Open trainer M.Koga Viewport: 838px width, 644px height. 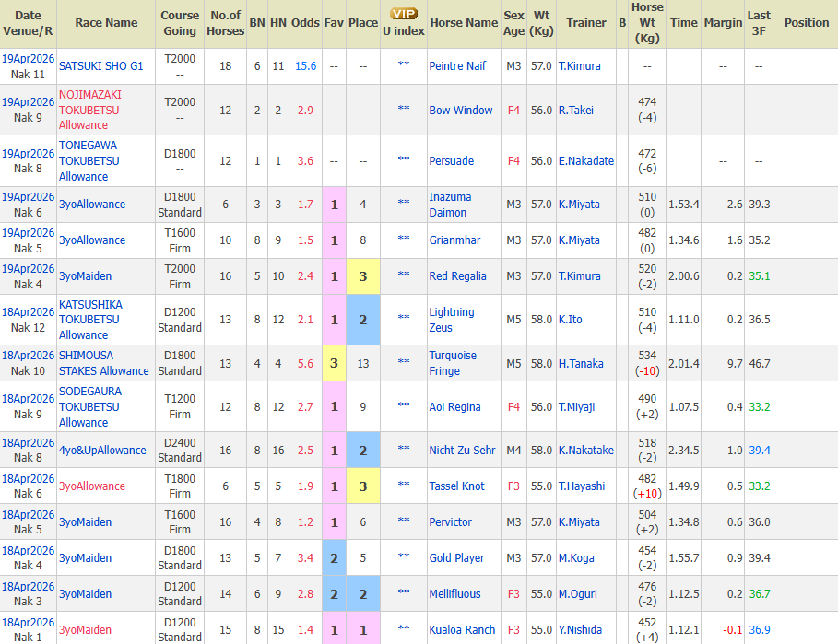click(x=576, y=558)
